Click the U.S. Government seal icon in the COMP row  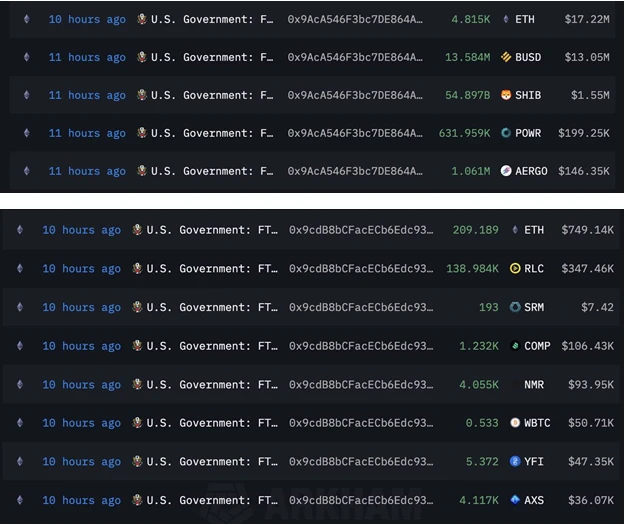pyautogui.click(x=137, y=345)
